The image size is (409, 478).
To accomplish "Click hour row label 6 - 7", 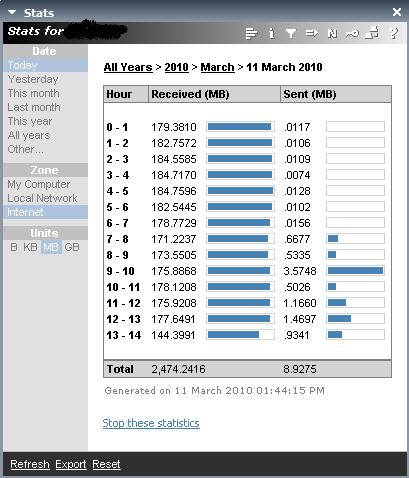I will click(x=117, y=223).
